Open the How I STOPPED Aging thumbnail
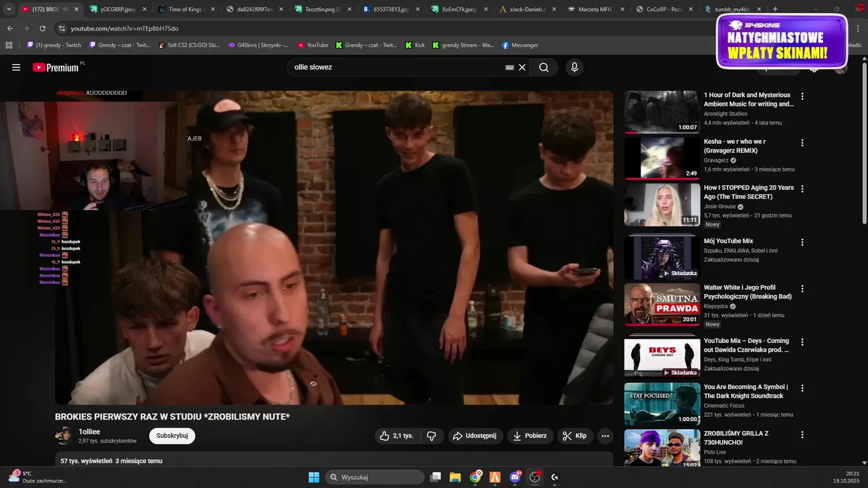The image size is (868, 488). [662, 205]
